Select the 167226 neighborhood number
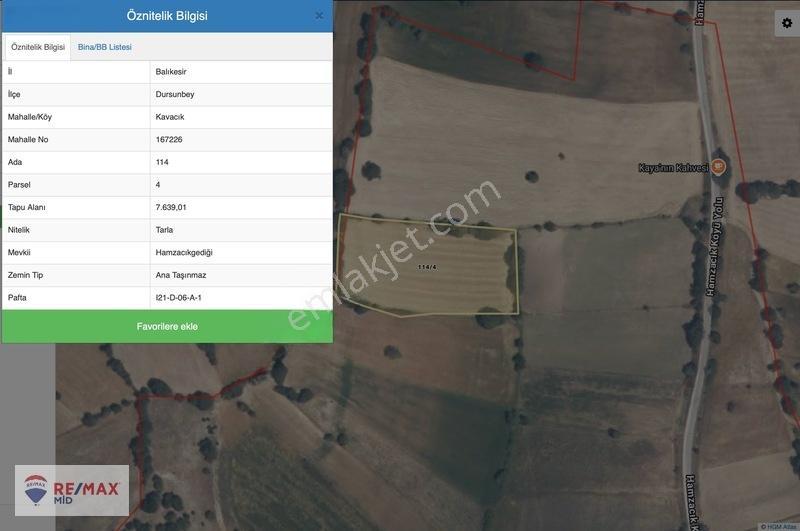Image resolution: width=800 pixels, height=531 pixels. coord(169,139)
